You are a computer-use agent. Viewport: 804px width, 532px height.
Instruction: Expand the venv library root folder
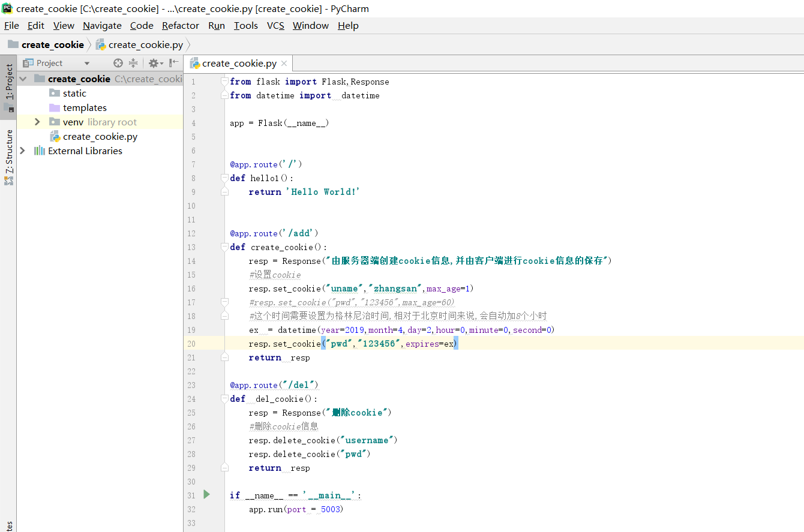click(37, 122)
